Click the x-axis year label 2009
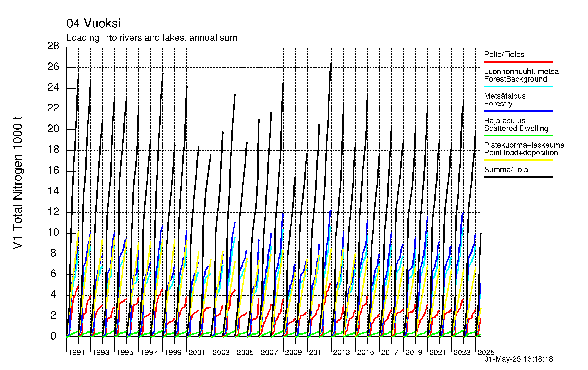 coord(293,352)
